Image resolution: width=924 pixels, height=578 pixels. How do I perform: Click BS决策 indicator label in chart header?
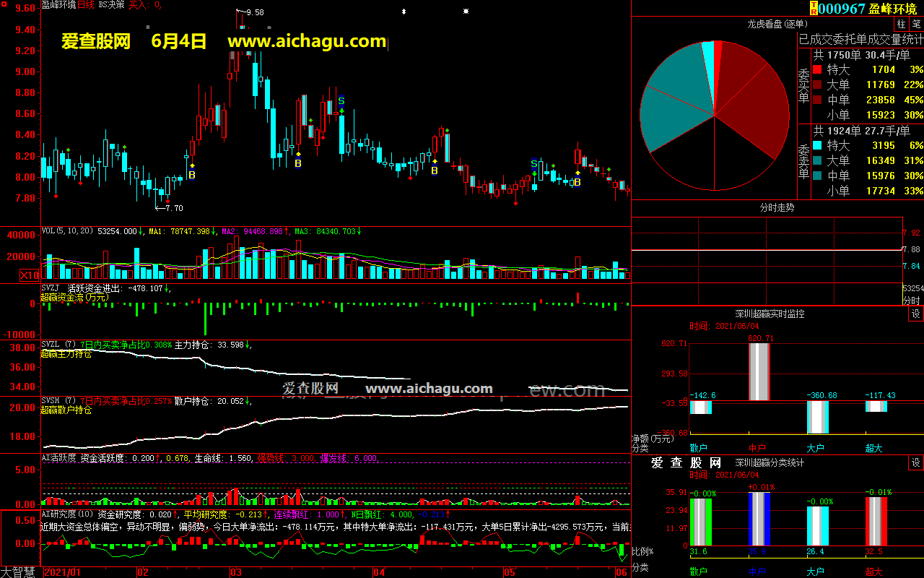pos(111,4)
